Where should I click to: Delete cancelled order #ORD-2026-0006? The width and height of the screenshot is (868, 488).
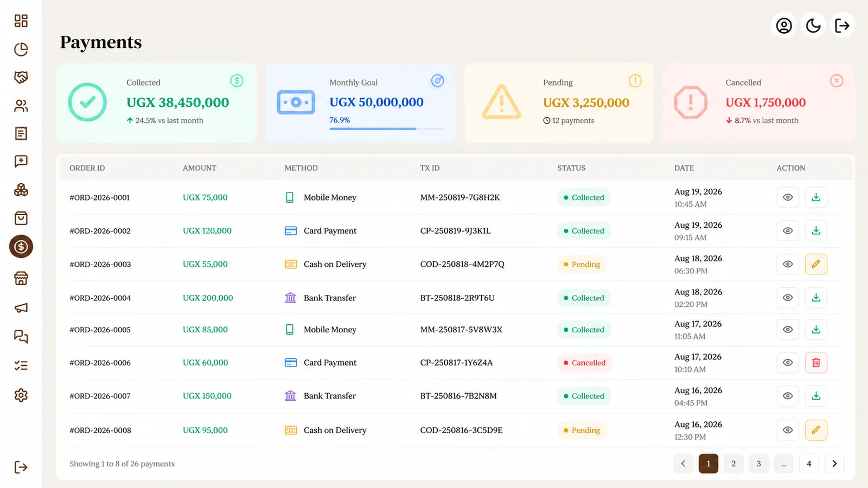click(x=816, y=362)
